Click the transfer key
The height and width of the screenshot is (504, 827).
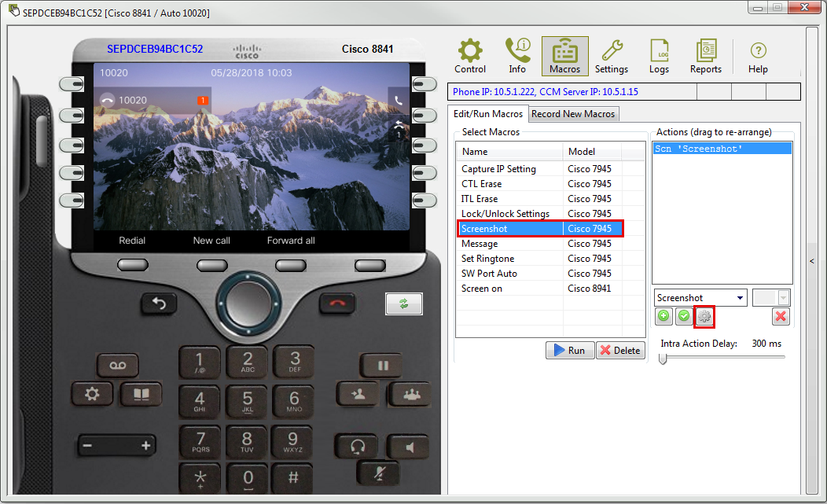pyautogui.click(x=358, y=394)
